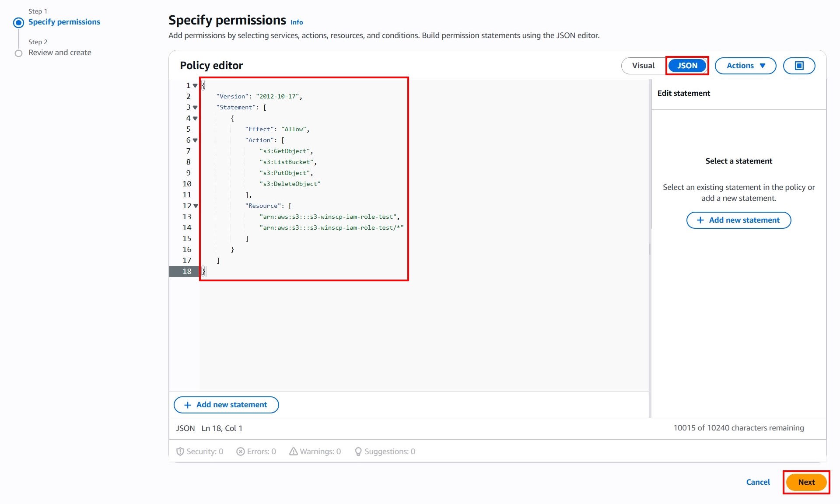Open the Actions dropdown menu
The width and height of the screenshot is (840, 504).
pyautogui.click(x=745, y=66)
